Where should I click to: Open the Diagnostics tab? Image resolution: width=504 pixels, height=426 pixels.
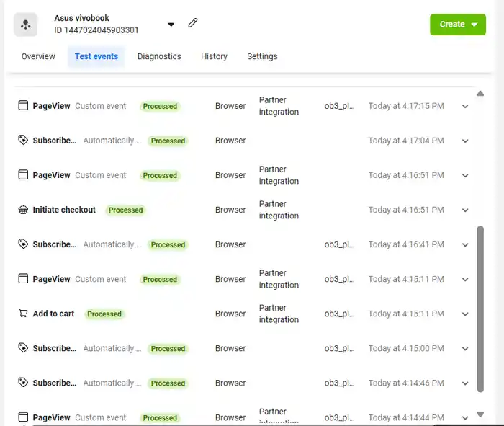tap(159, 56)
